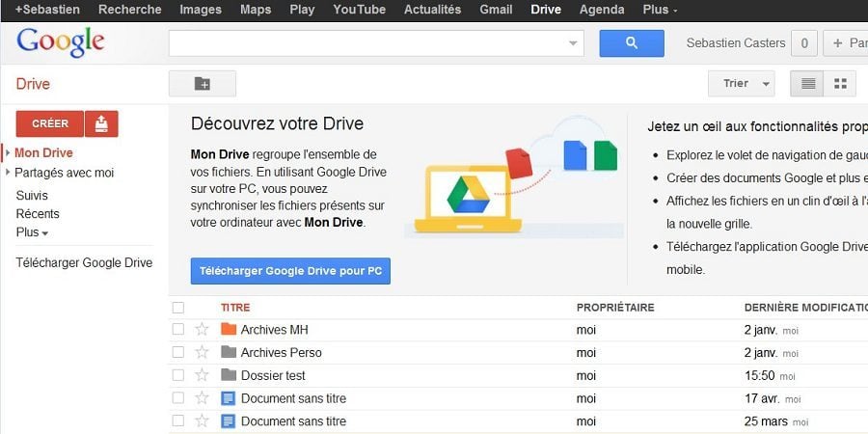Click the new folder icon button

pyautogui.click(x=203, y=84)
